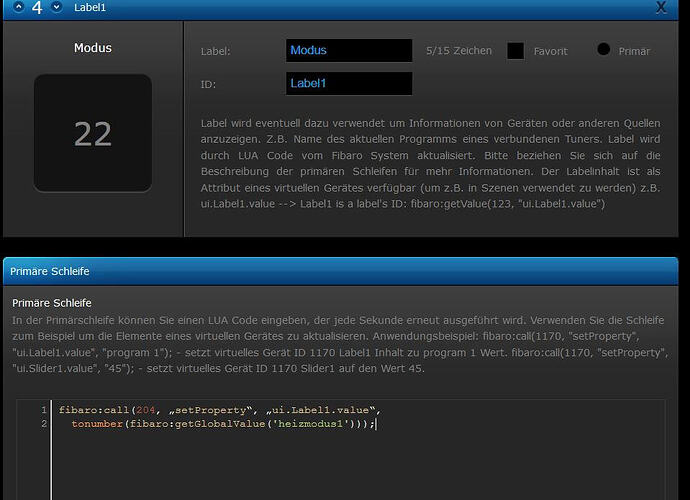The width and height of the screenshot is (690, 500).
Task: Click the Label1 title in top bar
Action: 90,8
